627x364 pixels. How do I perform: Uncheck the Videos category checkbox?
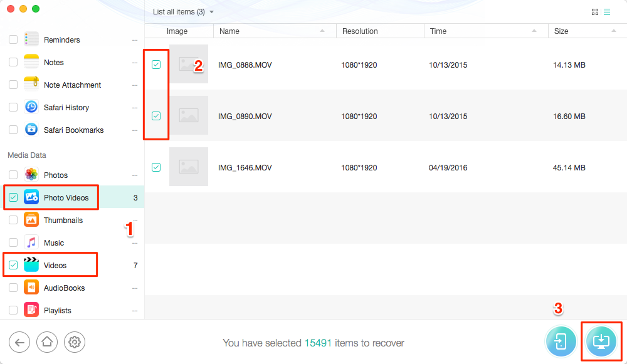13,265
